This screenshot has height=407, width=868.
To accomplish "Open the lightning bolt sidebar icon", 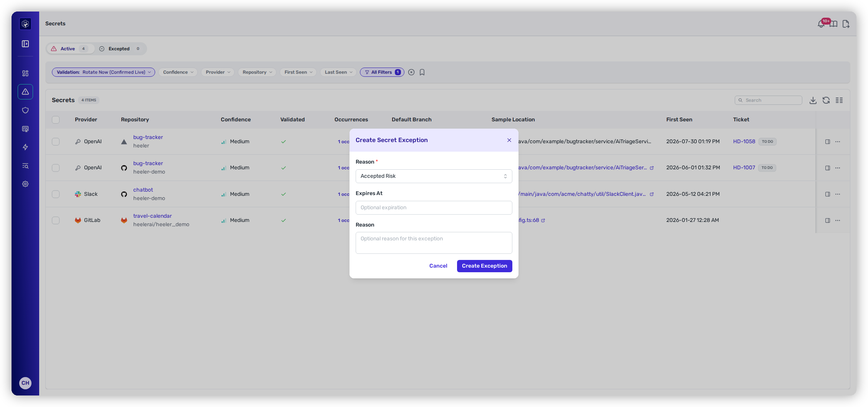I will pyautogui.click(x=25, y=147).
